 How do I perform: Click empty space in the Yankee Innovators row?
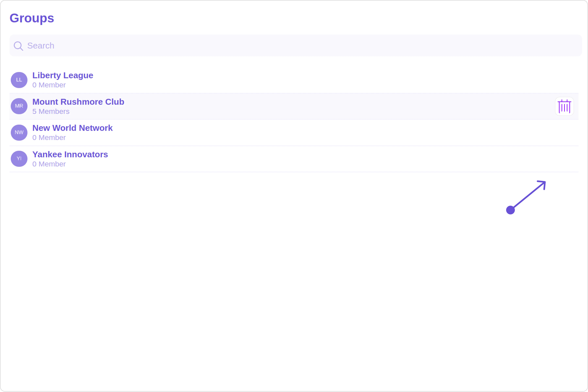[325, 159]
